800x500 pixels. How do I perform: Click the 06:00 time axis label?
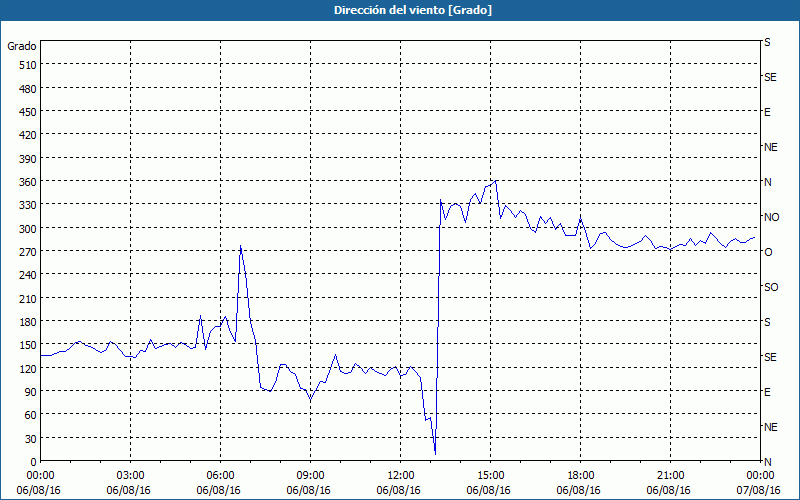(x=220, y=476)
